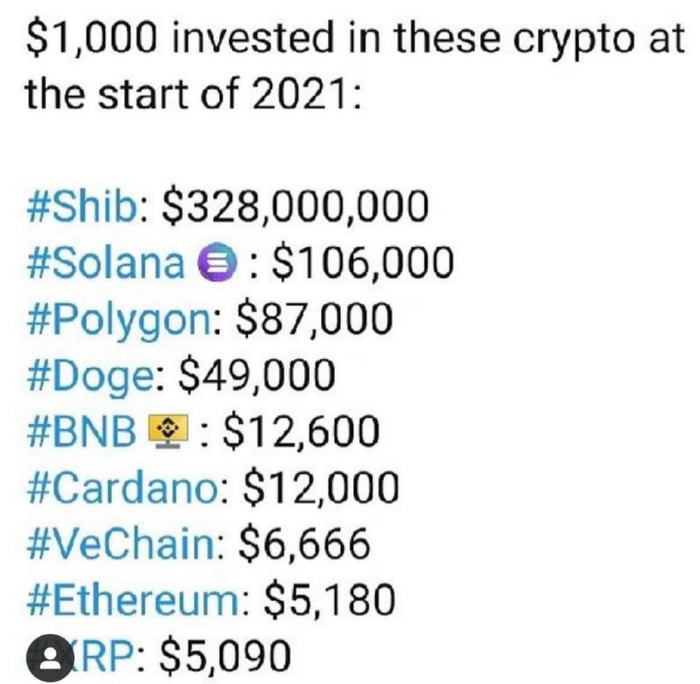The image size is (700, 684).
Task: Click the yellow BNB logo emoji
Action: [x=168, y=431]
